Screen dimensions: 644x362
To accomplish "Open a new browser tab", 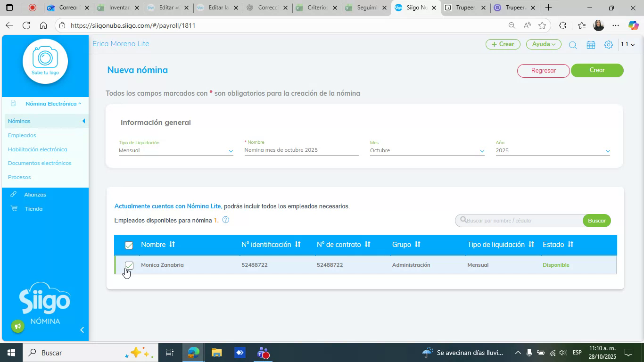I will (x=548, y=8).
